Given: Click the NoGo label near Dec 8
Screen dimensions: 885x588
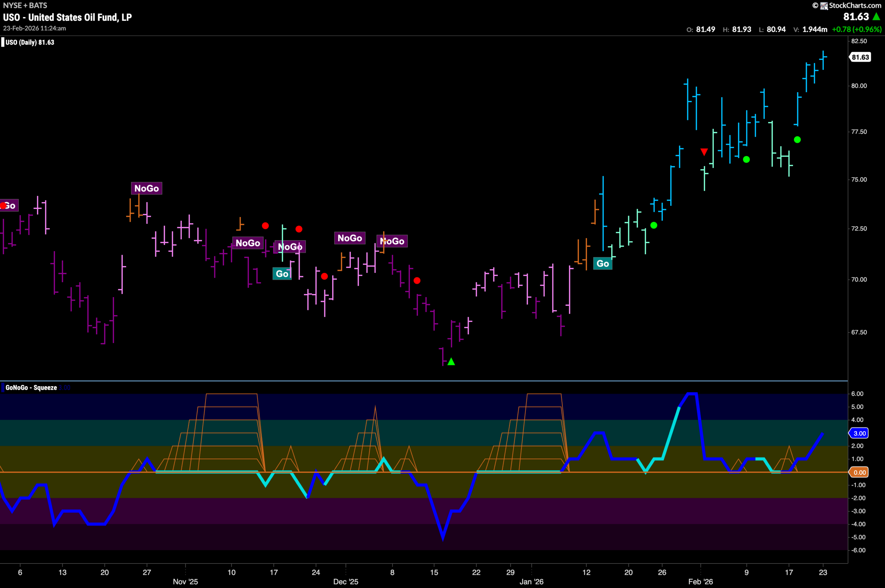Looking at the screenshot, I should click(392, 241).
